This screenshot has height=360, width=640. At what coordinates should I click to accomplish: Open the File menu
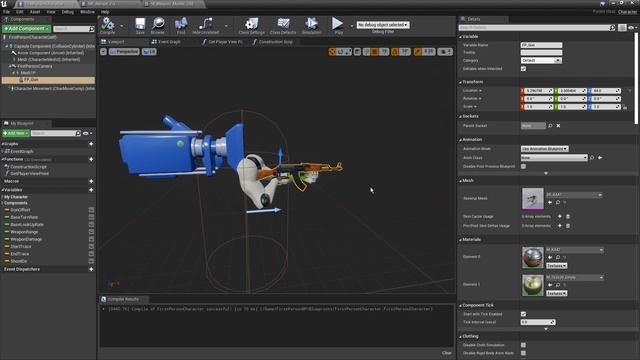pos(6,12)
